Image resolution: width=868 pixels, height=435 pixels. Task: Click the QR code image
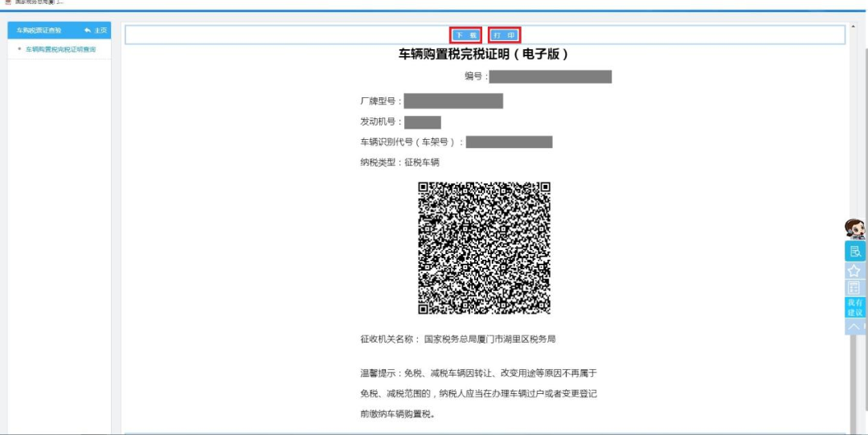pyautogui.click(x=484, y=248)
